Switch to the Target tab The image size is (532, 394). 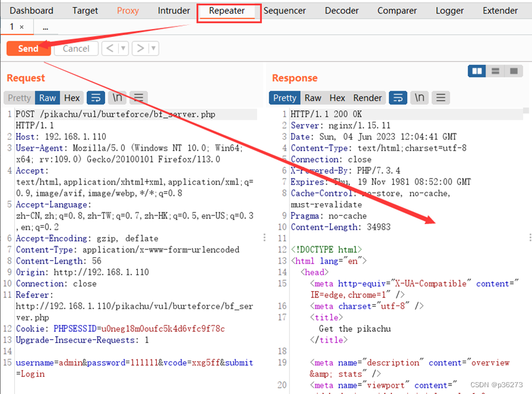85,11
